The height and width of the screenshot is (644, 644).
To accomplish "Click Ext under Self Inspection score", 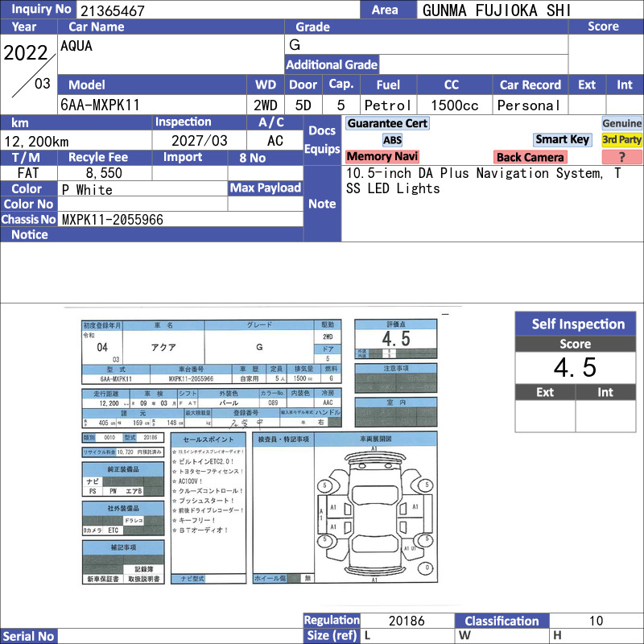I will (545, 392).
